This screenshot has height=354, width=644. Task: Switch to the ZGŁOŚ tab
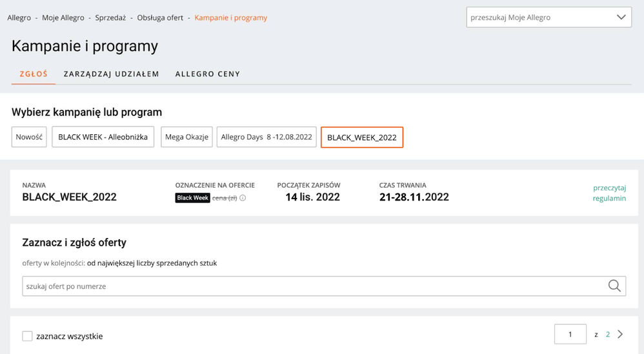point(34,74)
